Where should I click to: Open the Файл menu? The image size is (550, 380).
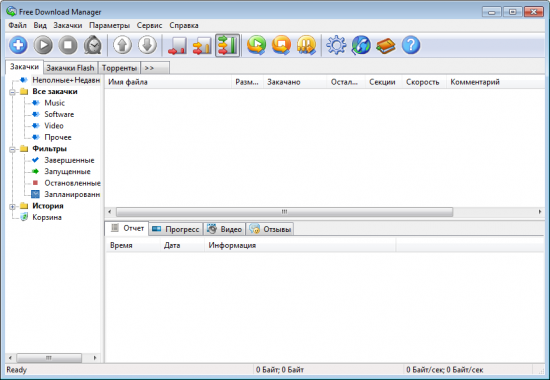pyautogui.click(x=18, y=25)
